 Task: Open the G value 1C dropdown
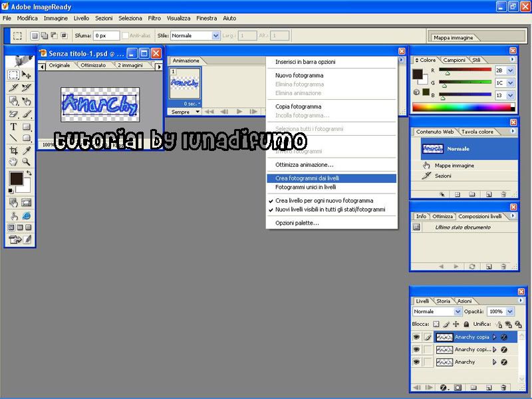pyautogui.click(x=510, y=82)
